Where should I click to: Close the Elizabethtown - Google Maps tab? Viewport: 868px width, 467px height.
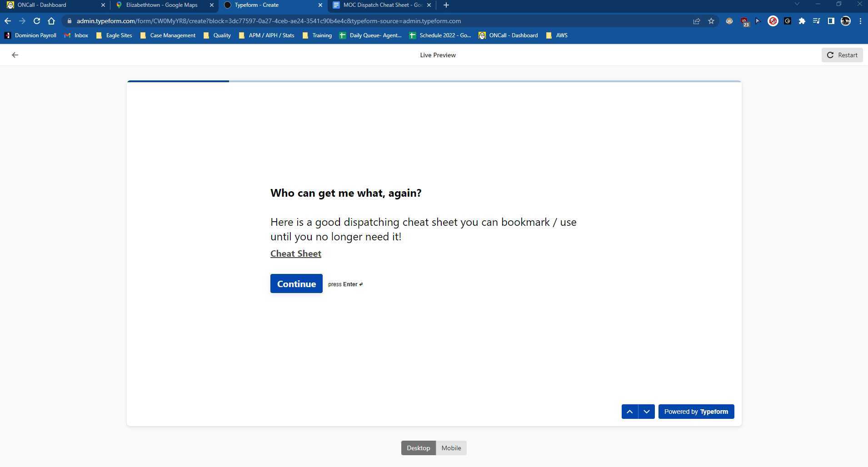click(211, 5)
